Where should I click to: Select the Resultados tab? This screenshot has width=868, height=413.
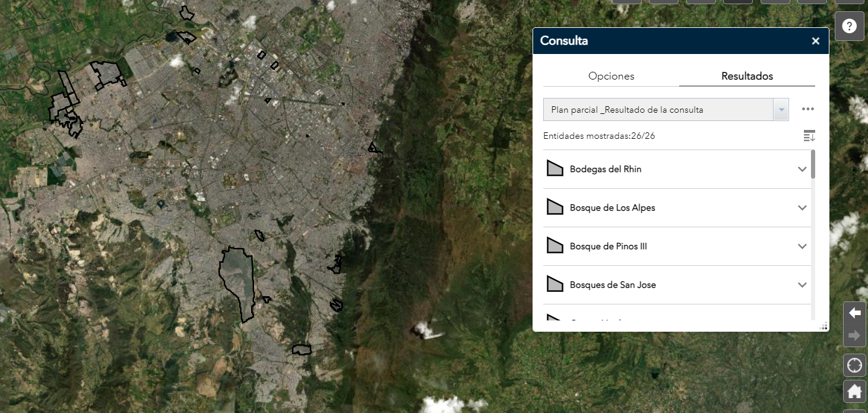pyautogui.click(x=747, y=76)
